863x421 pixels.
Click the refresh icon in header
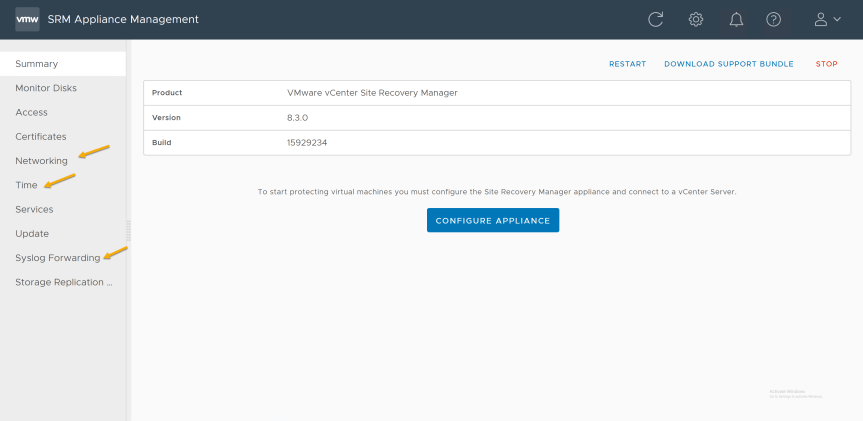(656, 19)
